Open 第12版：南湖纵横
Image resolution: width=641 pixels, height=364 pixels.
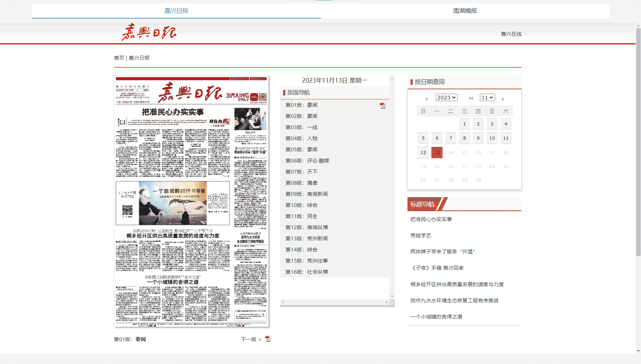coord(306,227)
